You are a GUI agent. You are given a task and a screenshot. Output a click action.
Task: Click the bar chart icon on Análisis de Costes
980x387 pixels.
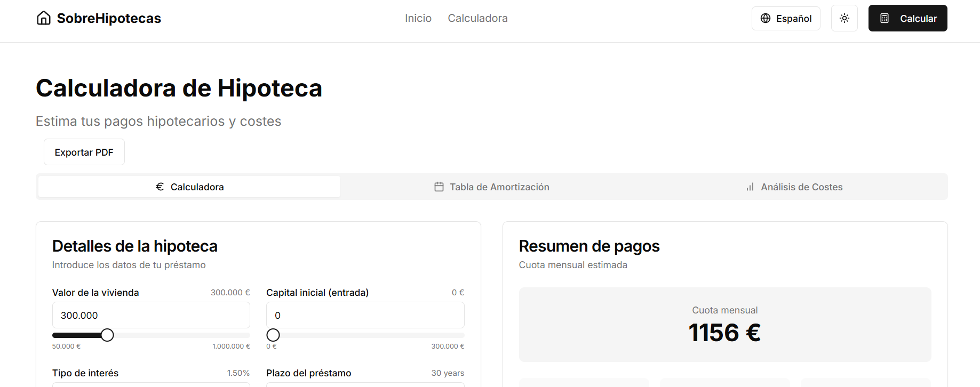[x=750, y=187]
